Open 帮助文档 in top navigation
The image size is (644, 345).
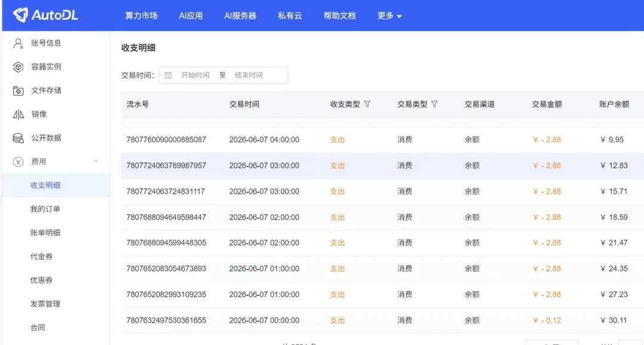pyautogui.click(x=340, y=16)
